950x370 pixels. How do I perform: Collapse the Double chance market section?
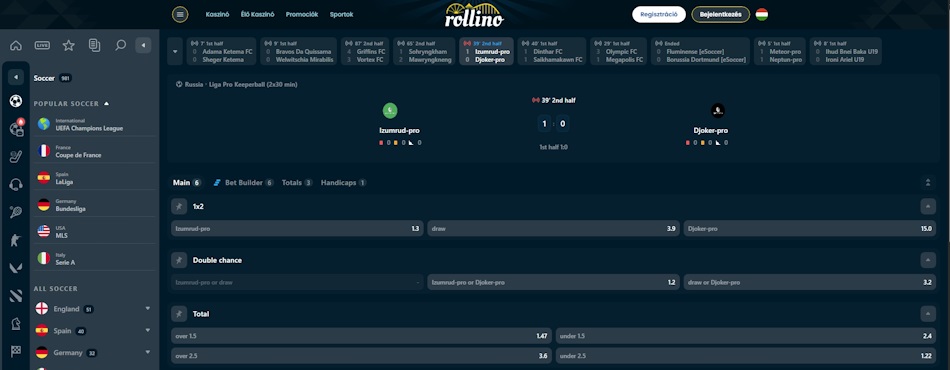pyautogui.click(x=928, y=260)
